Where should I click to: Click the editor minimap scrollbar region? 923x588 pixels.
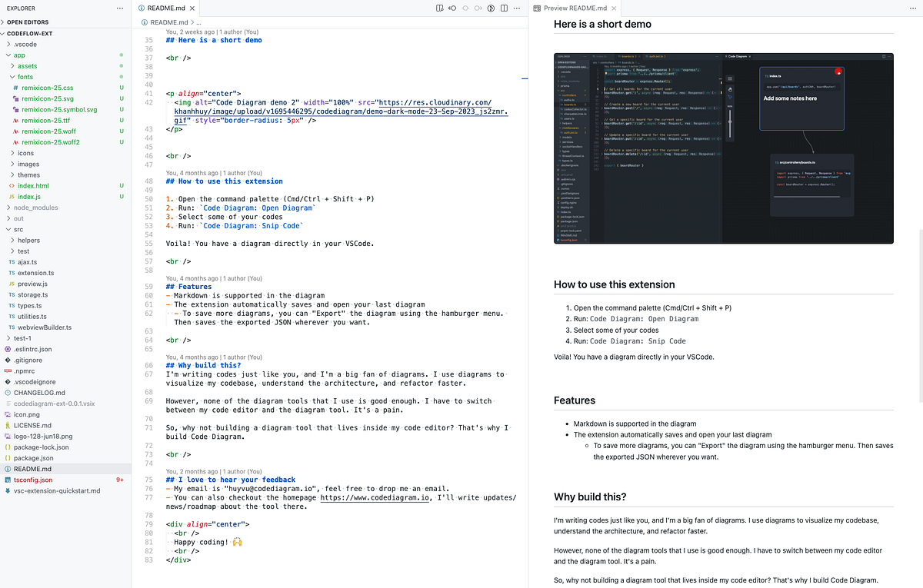525,77
